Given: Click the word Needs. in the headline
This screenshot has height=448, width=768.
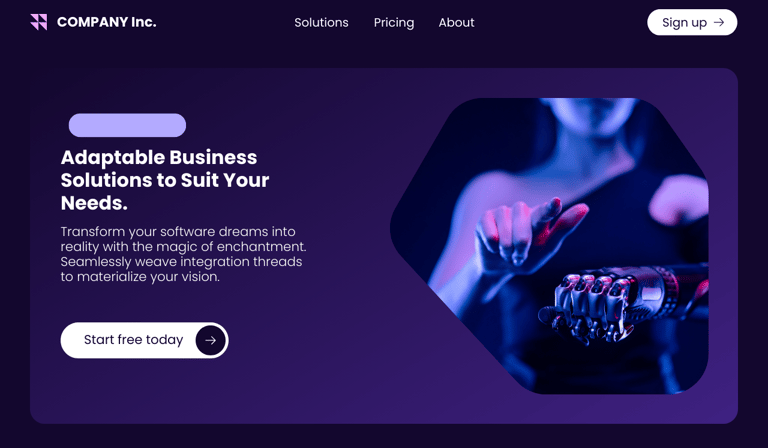Looking at the screenshot, I should click(x=94, y=203).
